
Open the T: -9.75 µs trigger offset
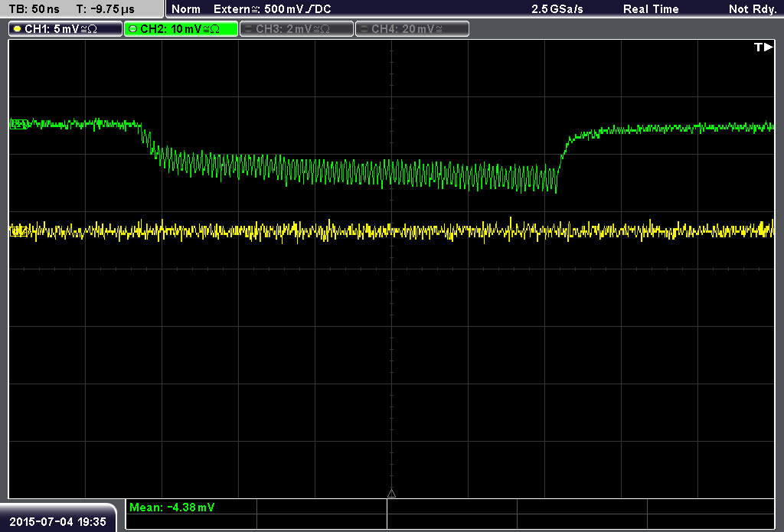(x=106, y=9)
